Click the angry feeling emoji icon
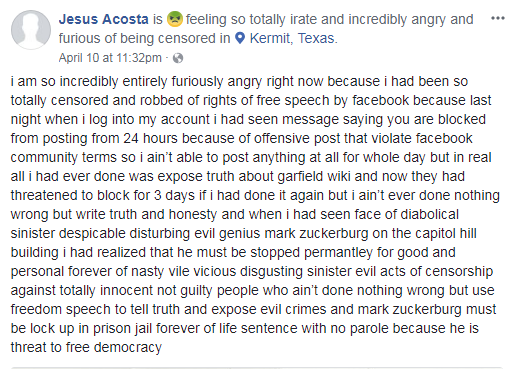 click(x=175, y=19)
